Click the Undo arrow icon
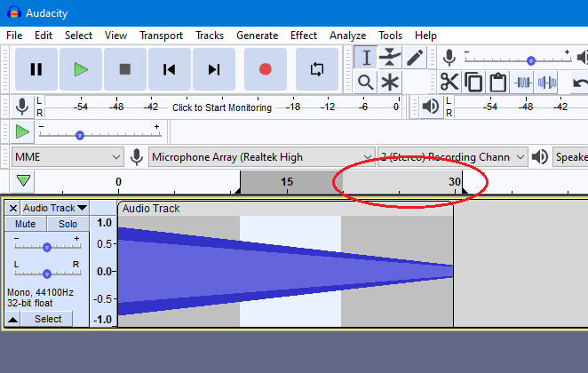The height and width of the screenshot is (373, 588). [x=580, y=82]
